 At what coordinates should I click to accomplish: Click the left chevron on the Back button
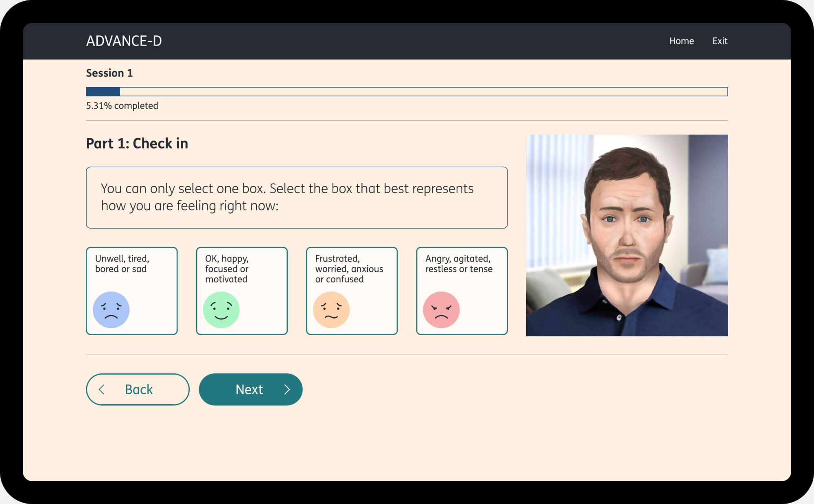[102, 389]
